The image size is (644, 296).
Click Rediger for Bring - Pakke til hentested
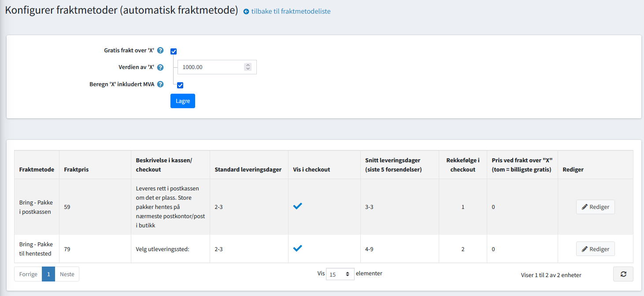coord(595,249)
